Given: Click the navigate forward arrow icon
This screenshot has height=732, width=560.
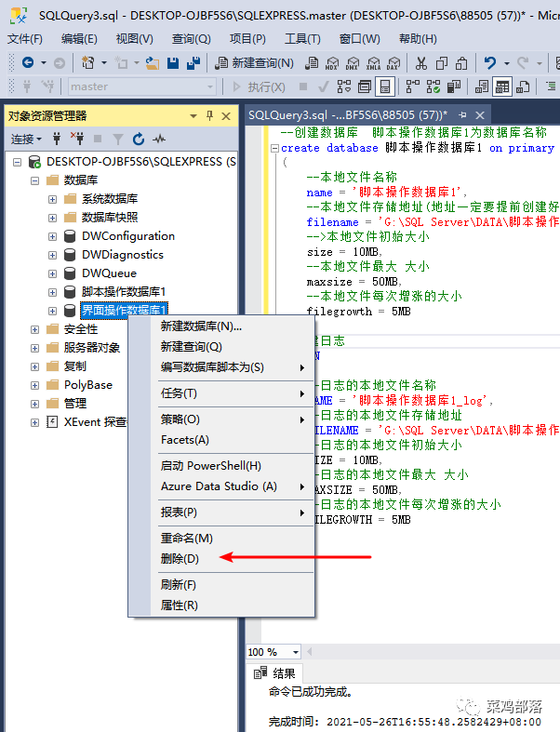Looking at the screenshot, I should point(60,63).
